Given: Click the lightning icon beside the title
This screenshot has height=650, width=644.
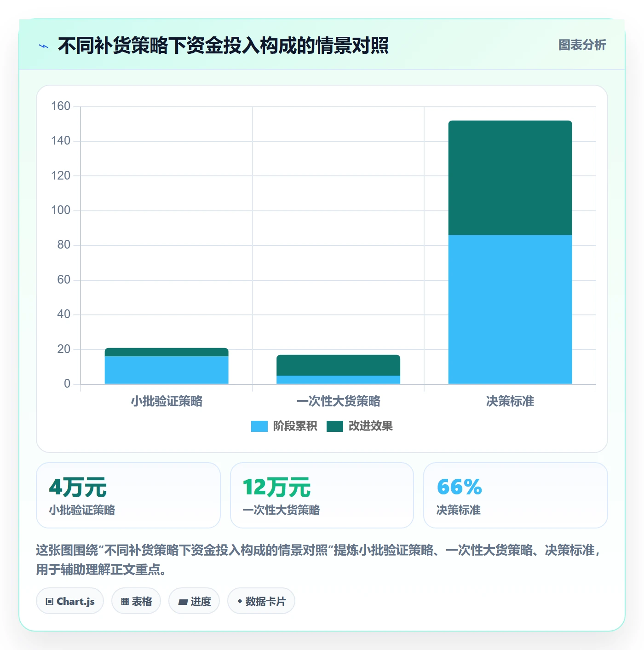Looking at the screenshot, I should point(44,46).
